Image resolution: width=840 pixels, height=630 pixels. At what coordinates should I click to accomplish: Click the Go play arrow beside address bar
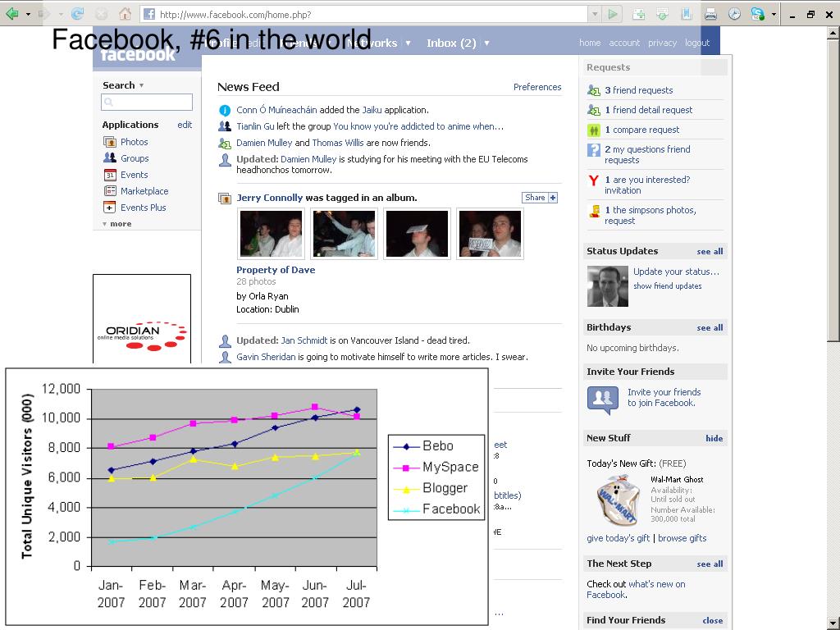point(612,14)
